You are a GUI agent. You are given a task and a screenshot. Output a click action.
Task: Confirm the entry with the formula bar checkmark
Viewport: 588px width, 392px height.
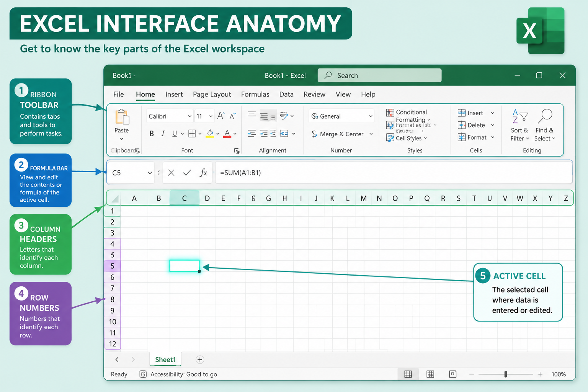[187, 173]
